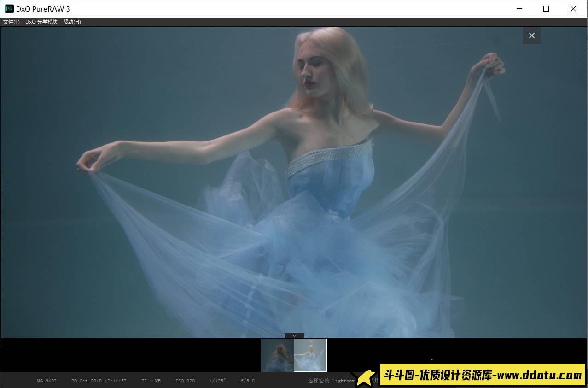
Task: Click the MG_9497 filename label
Action: 47,381
